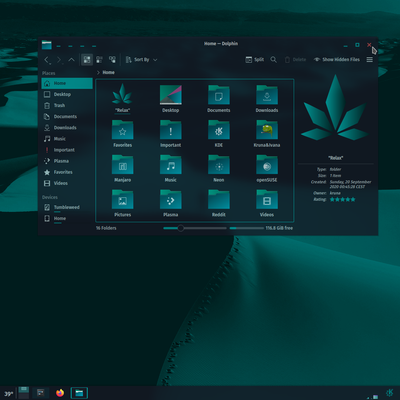
Task: Go up to the parent folder
Action: pos(71,60)
